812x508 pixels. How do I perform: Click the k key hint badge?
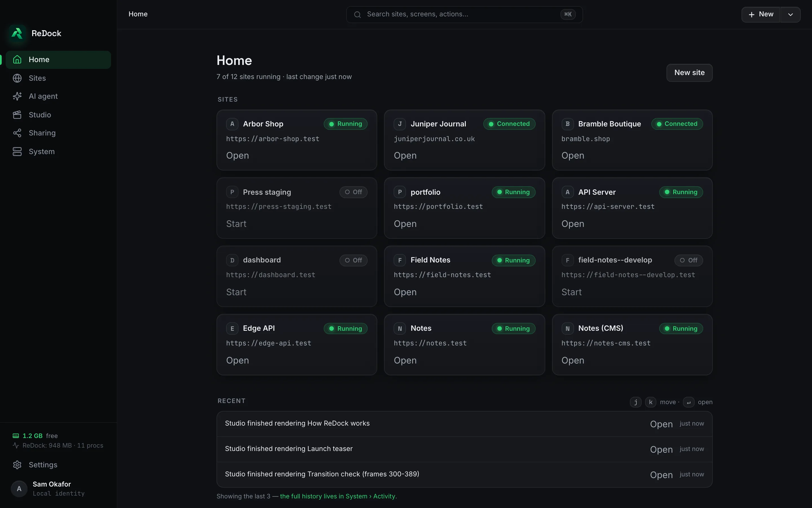click(x=651, y=402)
